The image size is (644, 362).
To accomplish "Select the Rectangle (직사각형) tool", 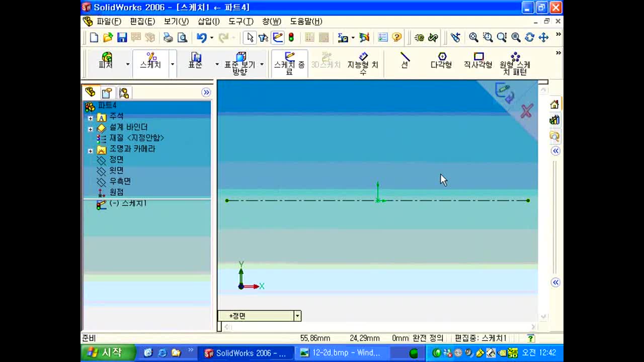I will point(478,61).
